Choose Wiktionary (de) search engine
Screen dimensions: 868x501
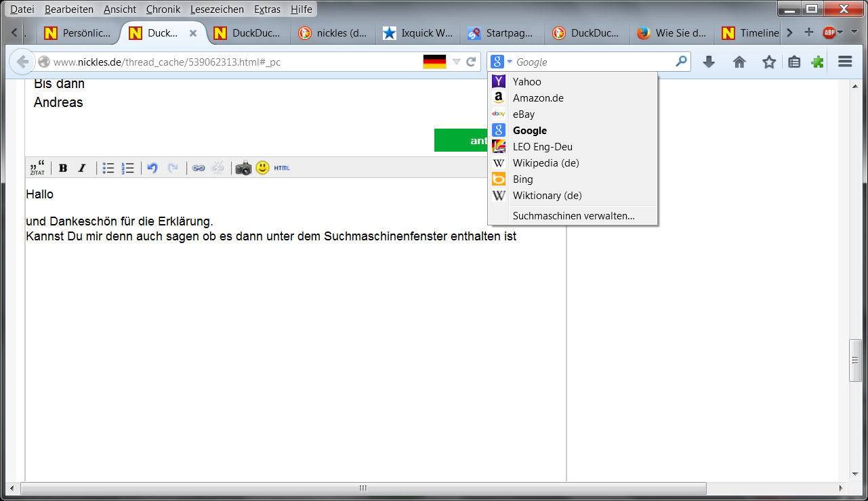point(573,195)
